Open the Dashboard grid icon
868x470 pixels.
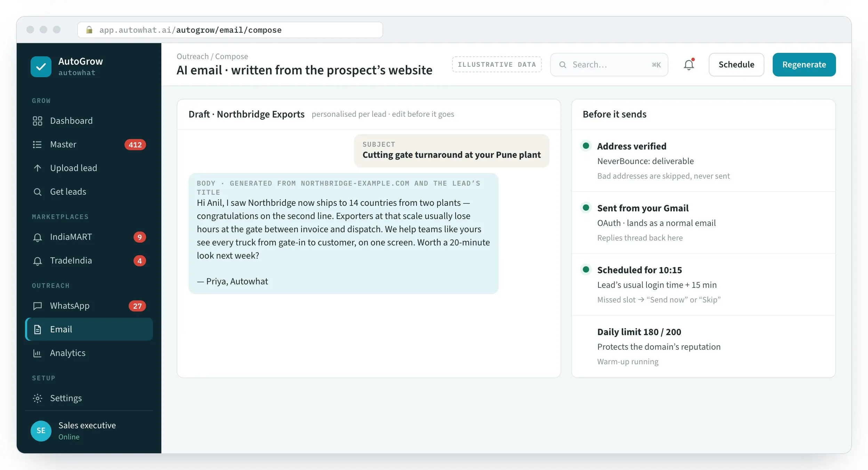point(37,121)
